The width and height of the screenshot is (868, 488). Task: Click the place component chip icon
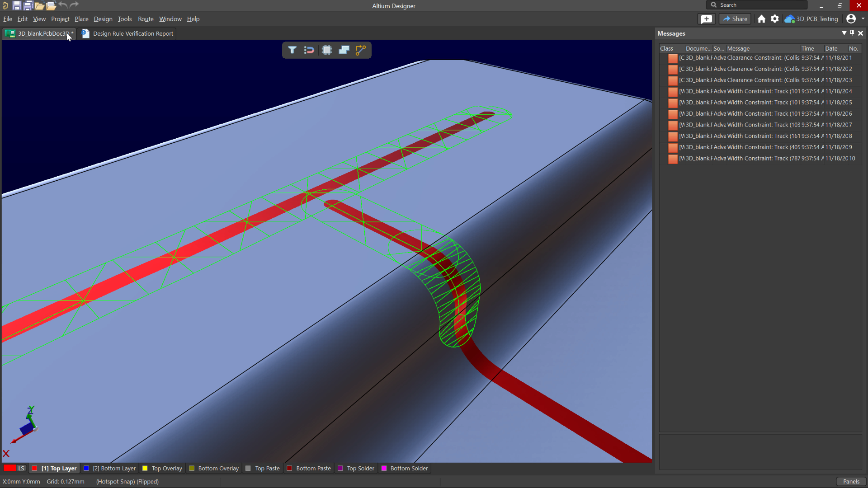pos(326,50)
